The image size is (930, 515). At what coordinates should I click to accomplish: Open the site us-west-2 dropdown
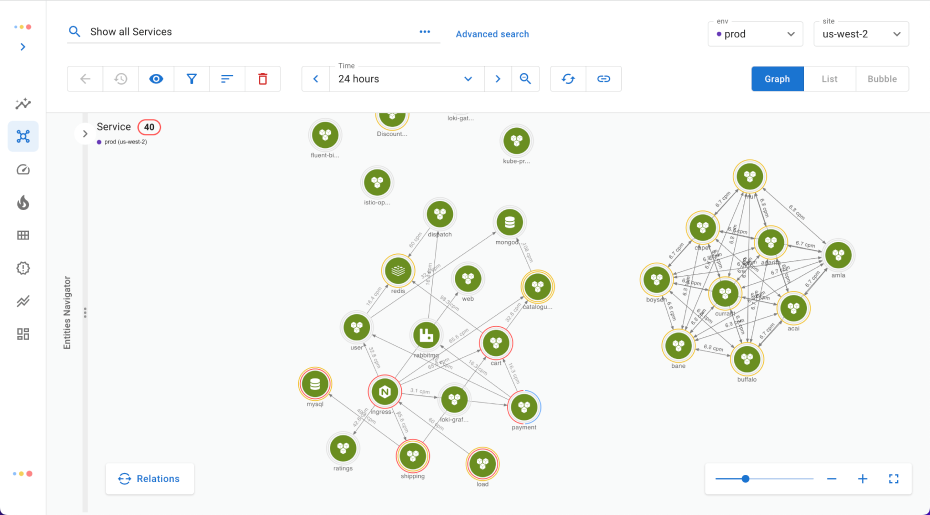coord(859,34)
